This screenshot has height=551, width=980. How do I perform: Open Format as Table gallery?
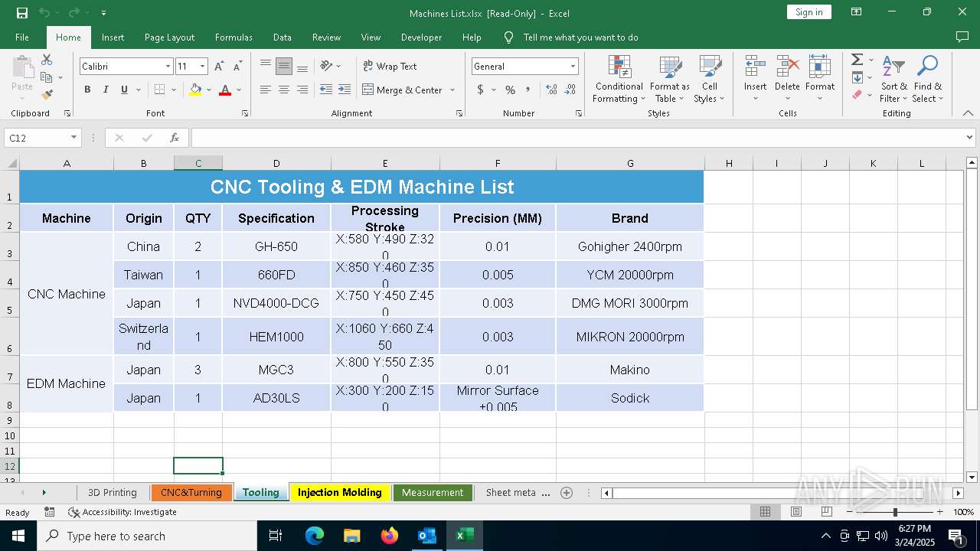(x=670, y=79)
